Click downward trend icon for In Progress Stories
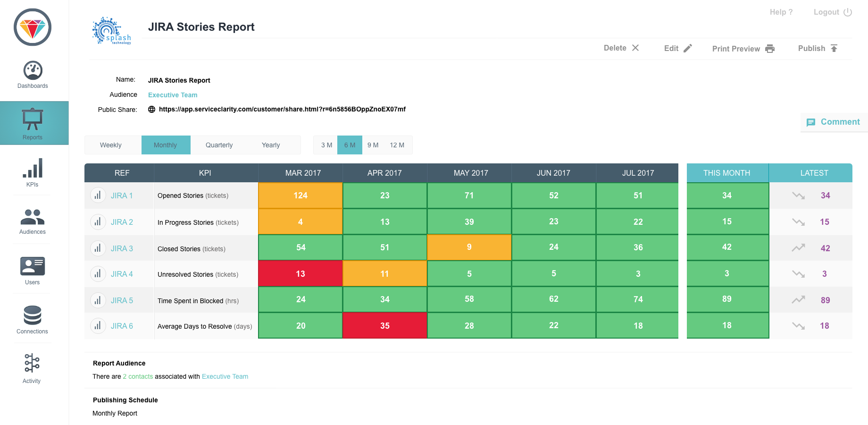This screenshot has height=425, width=868. coord(798,221)
